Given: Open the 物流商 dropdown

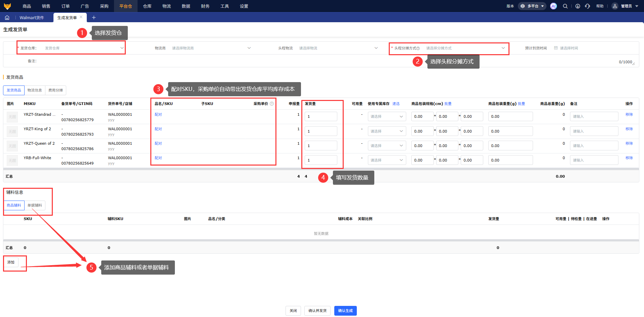Looking at the screenshot, I should pos(211,48).
